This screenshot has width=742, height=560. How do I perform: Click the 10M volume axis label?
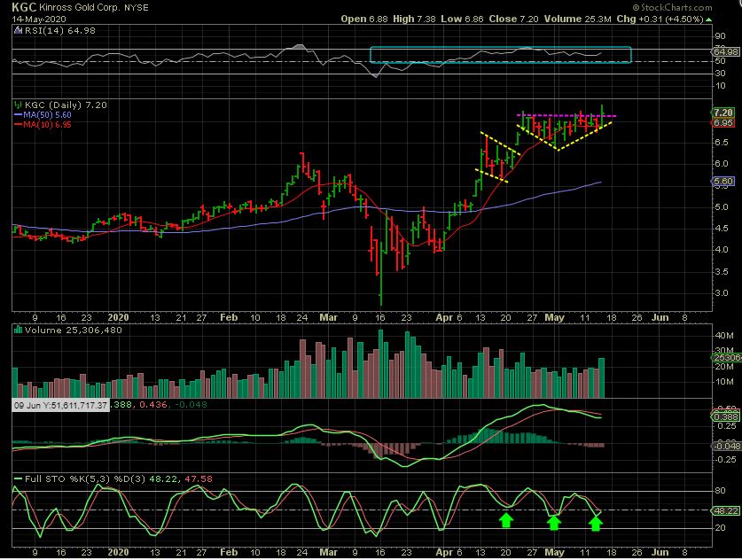[x=724, y=382]
